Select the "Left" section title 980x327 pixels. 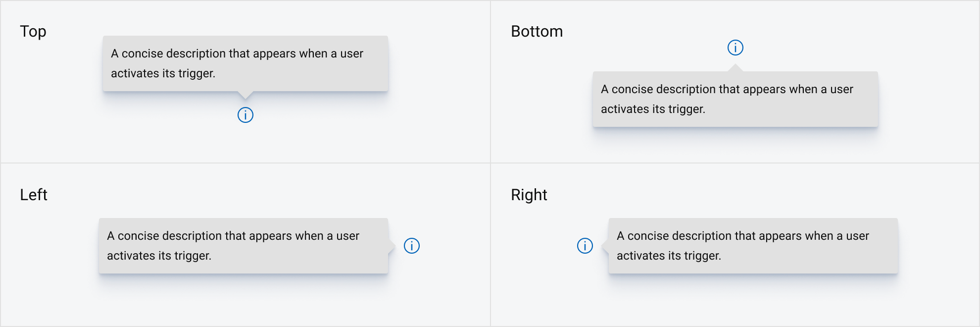[x=33, y=195]
